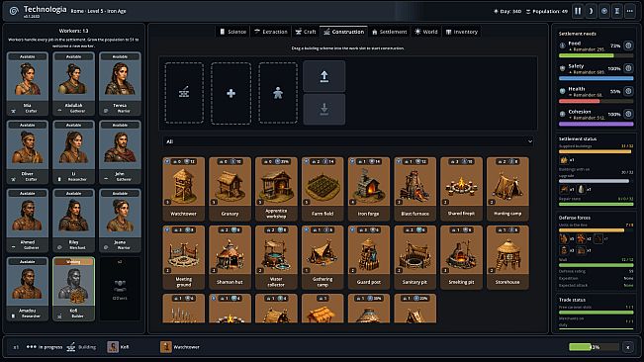
Task: Select worker Mia the Crafter
Action: 27,84
